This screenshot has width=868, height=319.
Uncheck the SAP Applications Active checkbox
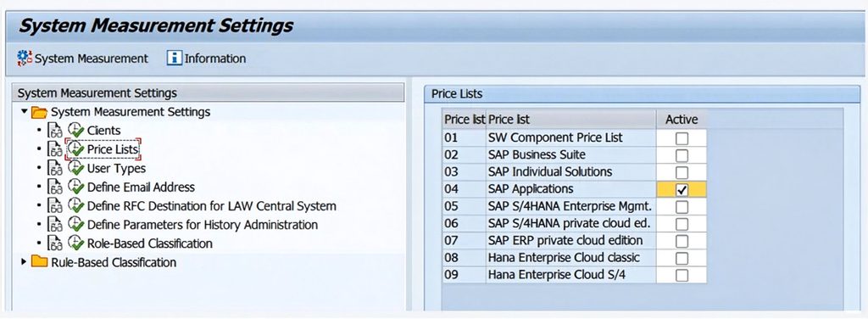pos(682,190)
